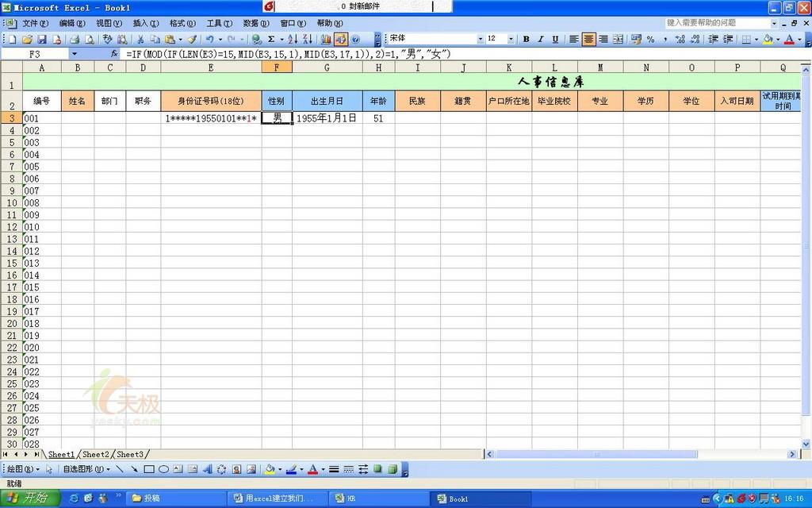This screenshot has height=508, width=812.
Task: Choose the Arrow drawing tool
Action: click(x=134, y=469)
